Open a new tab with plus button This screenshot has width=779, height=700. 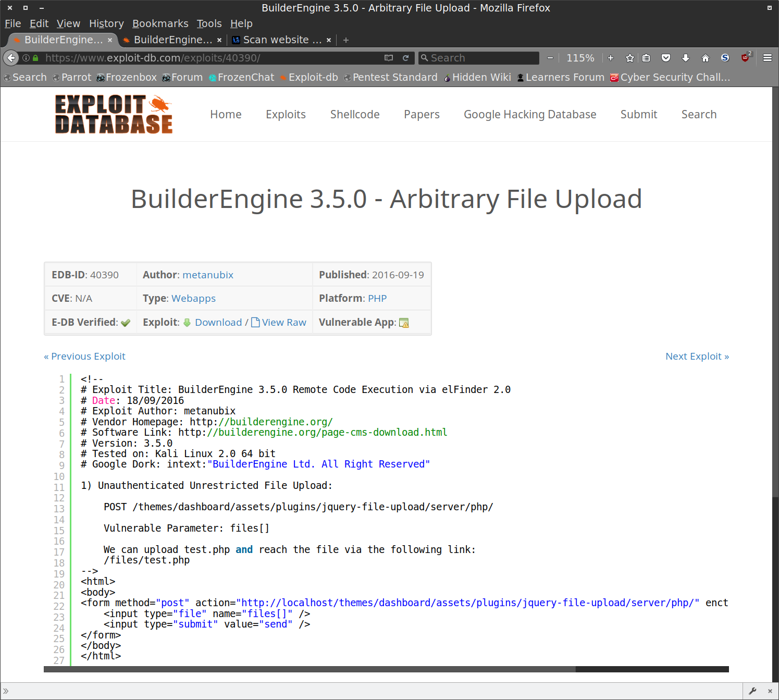pos(346,40)
